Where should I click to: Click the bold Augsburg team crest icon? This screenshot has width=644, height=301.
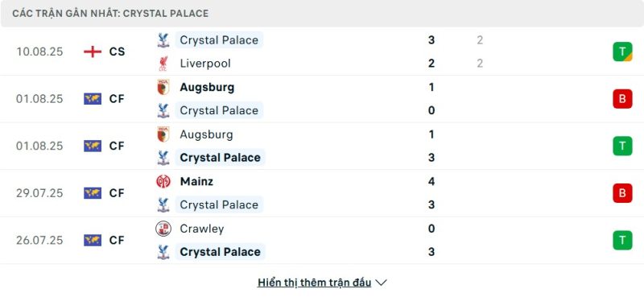pos(163,87)
